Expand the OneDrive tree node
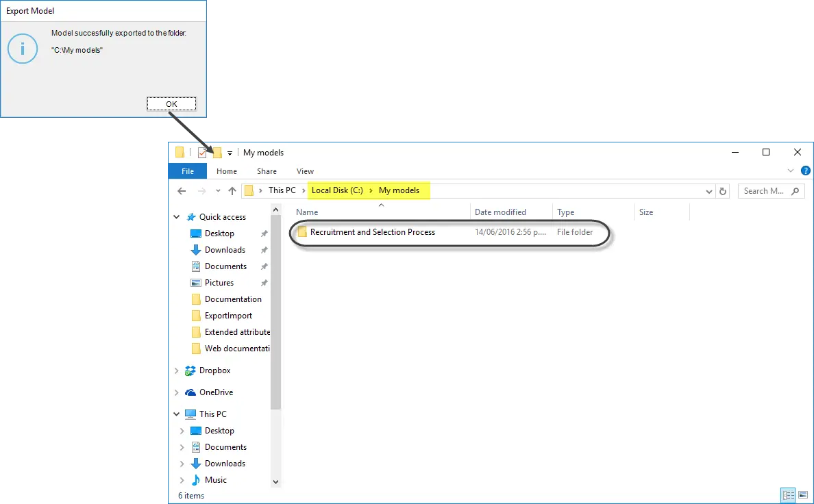 [177, 392]
